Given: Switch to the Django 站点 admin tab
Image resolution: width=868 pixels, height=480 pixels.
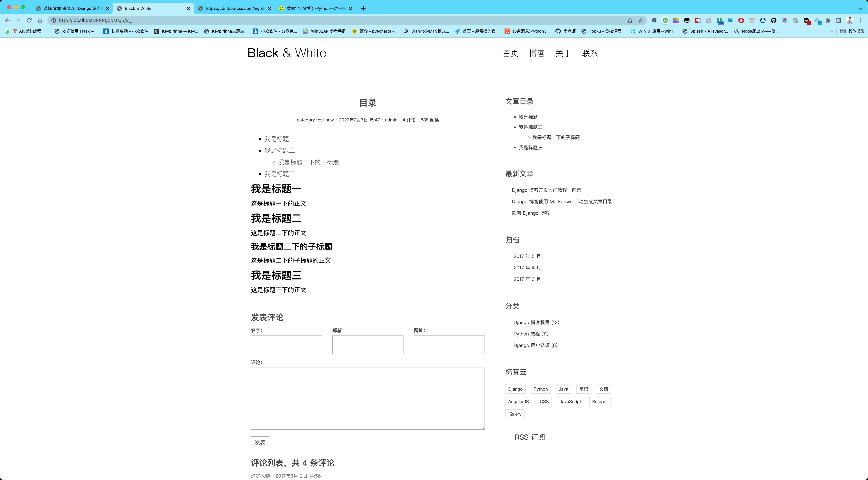Looking at the screenshot, I should [72, 8].
